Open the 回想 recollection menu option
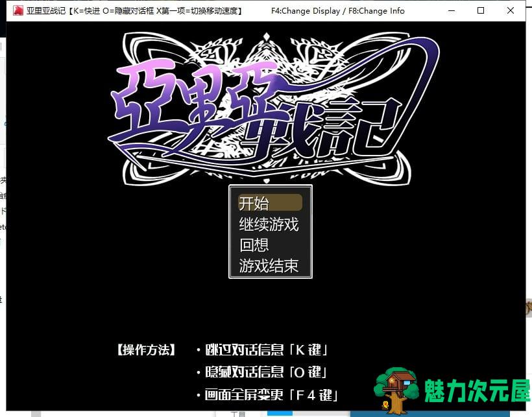 click(x=254, y=244)
